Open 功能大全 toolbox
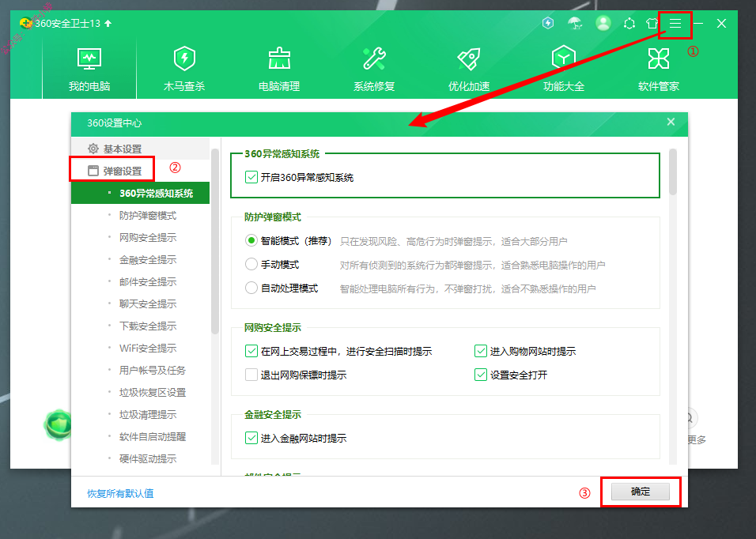 coord(564,70)
